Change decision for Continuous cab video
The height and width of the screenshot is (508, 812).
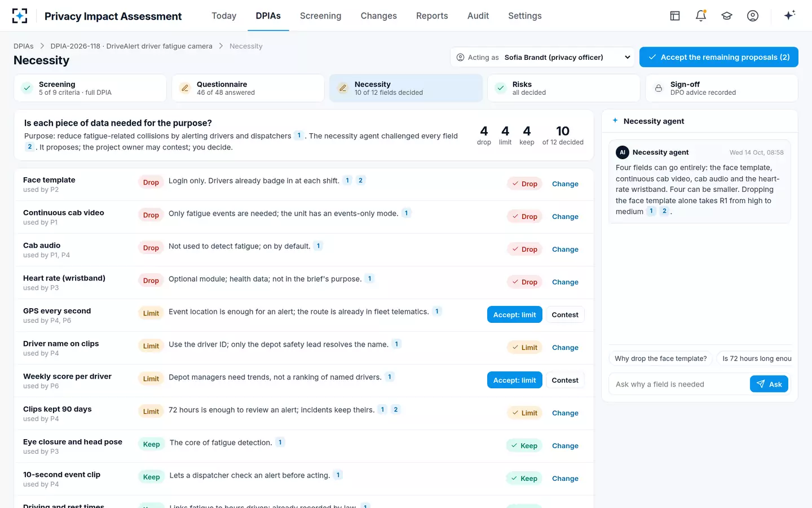[x=565, y=217]
